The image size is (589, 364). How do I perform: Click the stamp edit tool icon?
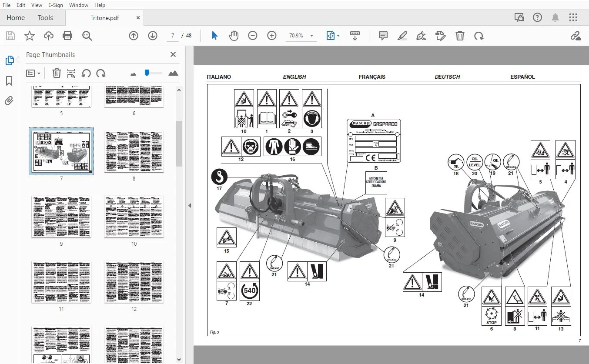pos(441,36)
